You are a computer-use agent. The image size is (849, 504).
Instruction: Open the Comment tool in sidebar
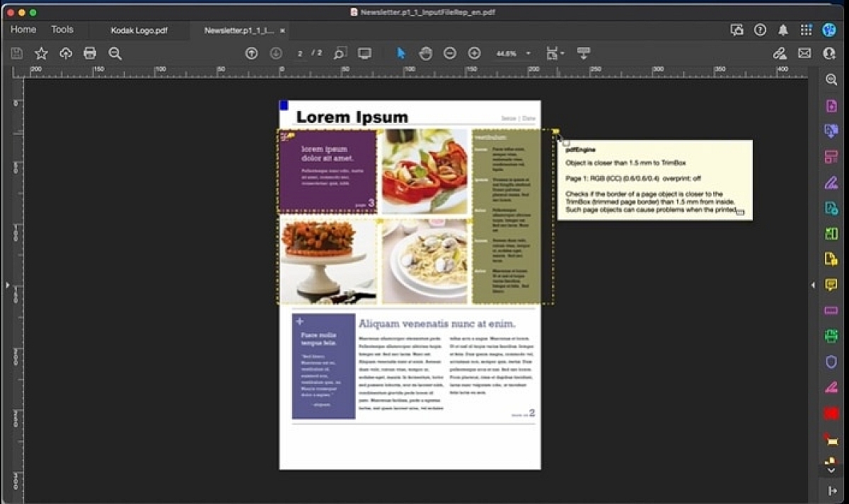(x=831, y=285)
